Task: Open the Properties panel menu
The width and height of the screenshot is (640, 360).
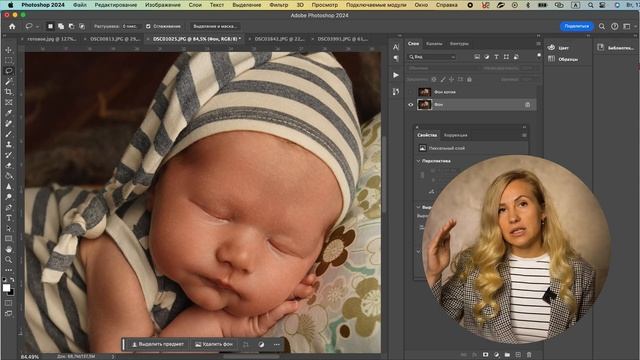Action: pos(524,135)
